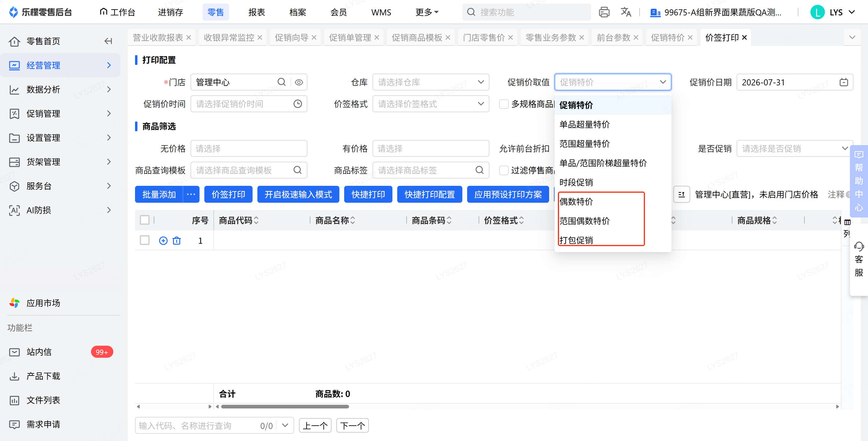Click the 客服 headset icon

point(859,246)
